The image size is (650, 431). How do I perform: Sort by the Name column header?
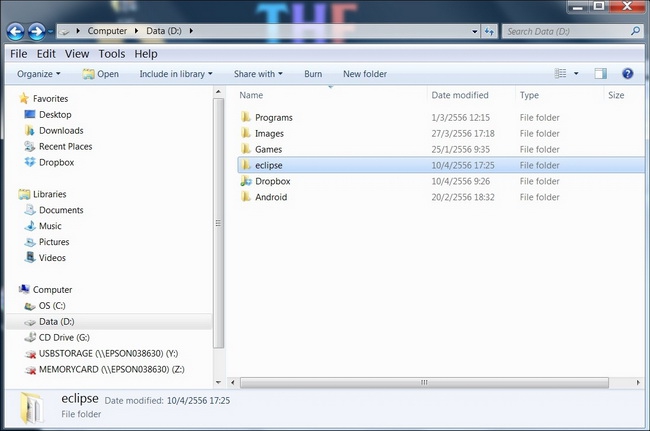pyautogui.click(x=251, y=95)
